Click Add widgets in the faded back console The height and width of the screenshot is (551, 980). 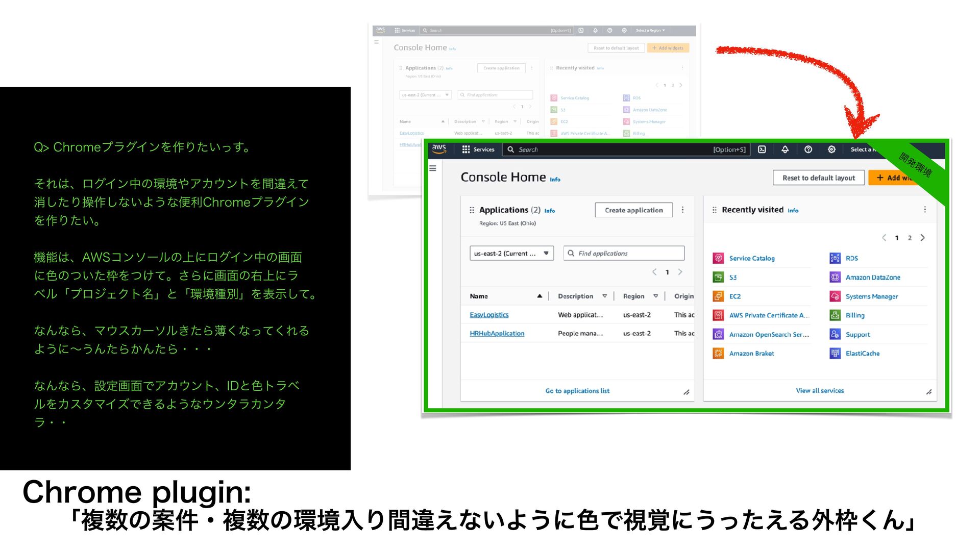coord(668,48)
